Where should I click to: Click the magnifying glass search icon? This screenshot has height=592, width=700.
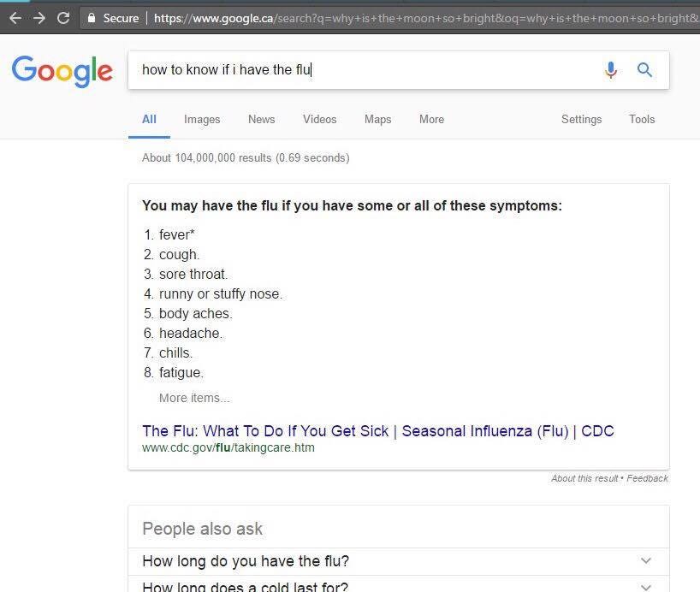(x=644, y=69)
